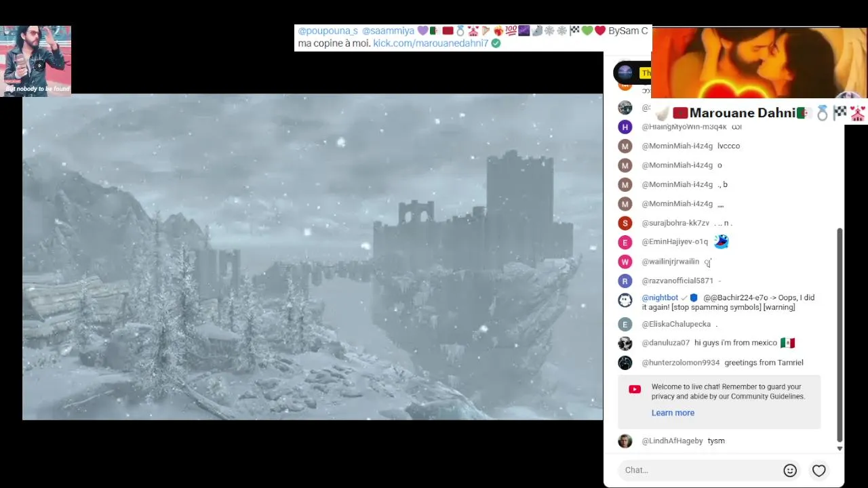Click the EminHajiyev-o1q avatar

pos(625,242)
